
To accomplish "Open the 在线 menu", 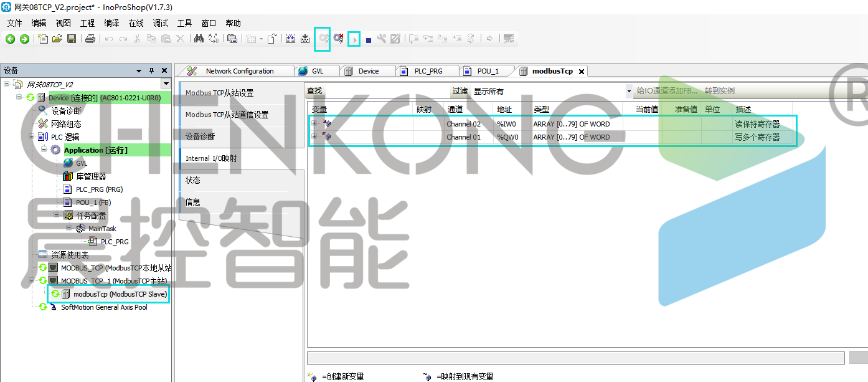I will pyautogui.click(x=136, y=23).
